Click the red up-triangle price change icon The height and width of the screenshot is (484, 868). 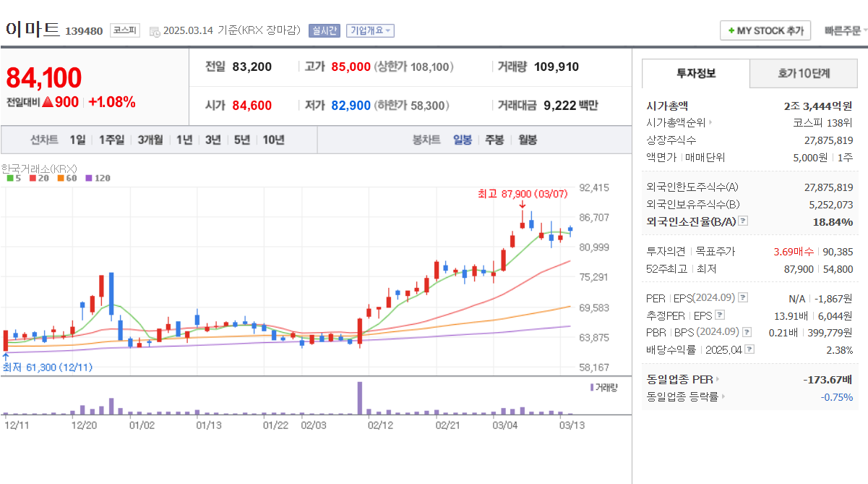(48, 102)
